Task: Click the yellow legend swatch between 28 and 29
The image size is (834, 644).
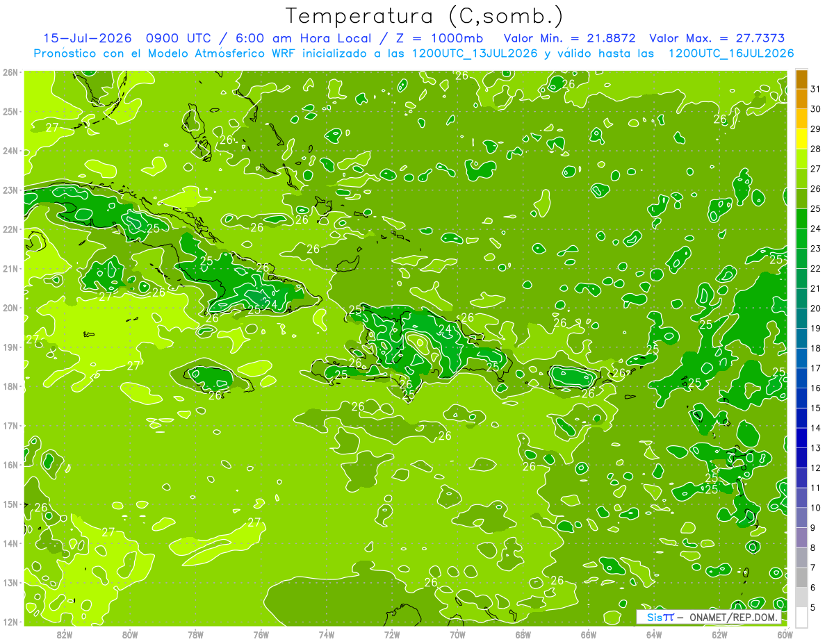Action: [801, 140]
